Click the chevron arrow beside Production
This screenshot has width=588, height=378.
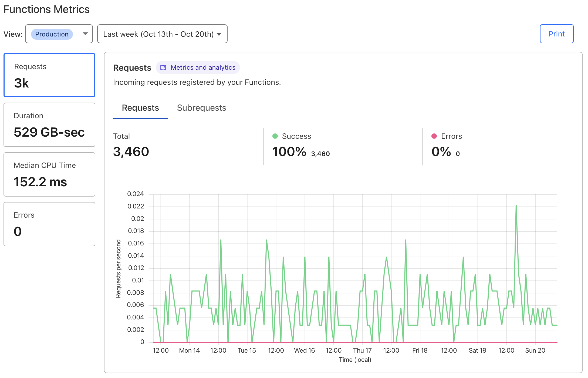[x=85, y=34]
